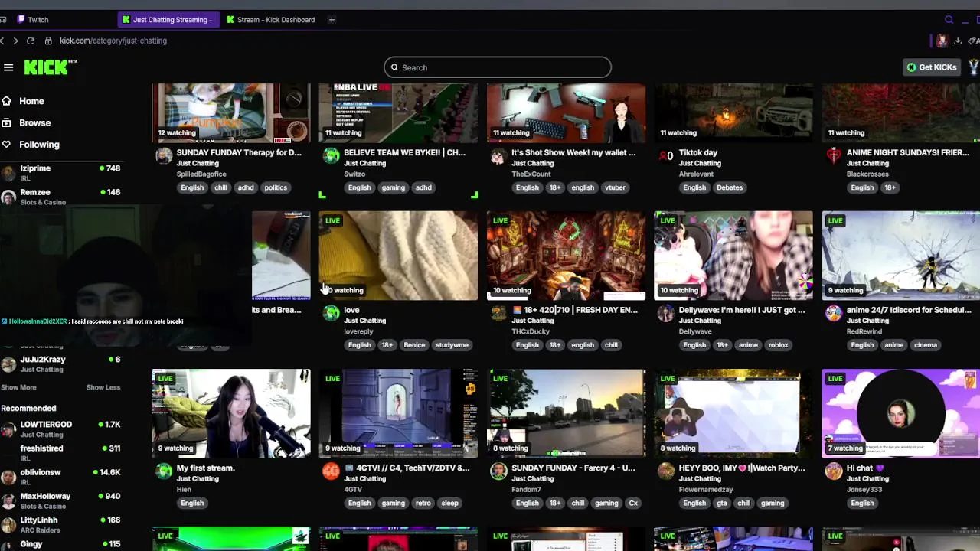Open the Izlprime followed channel

[61, 173]
